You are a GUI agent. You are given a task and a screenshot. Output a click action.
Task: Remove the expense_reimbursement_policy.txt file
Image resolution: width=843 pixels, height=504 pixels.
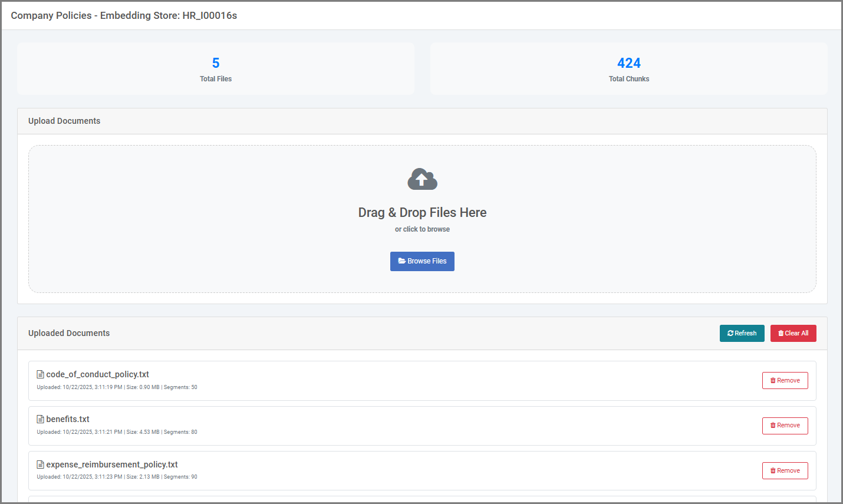(785, 471)
